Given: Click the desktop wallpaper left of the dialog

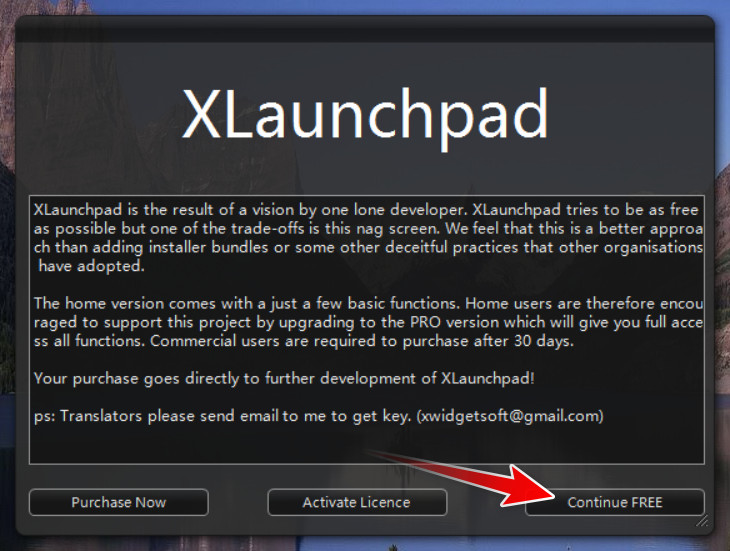Looking at the screenshot, I should [x=7, y=279].
